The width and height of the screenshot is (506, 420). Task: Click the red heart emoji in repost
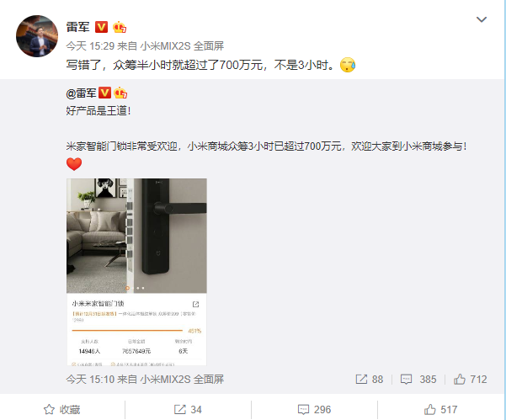click(74, 164)
